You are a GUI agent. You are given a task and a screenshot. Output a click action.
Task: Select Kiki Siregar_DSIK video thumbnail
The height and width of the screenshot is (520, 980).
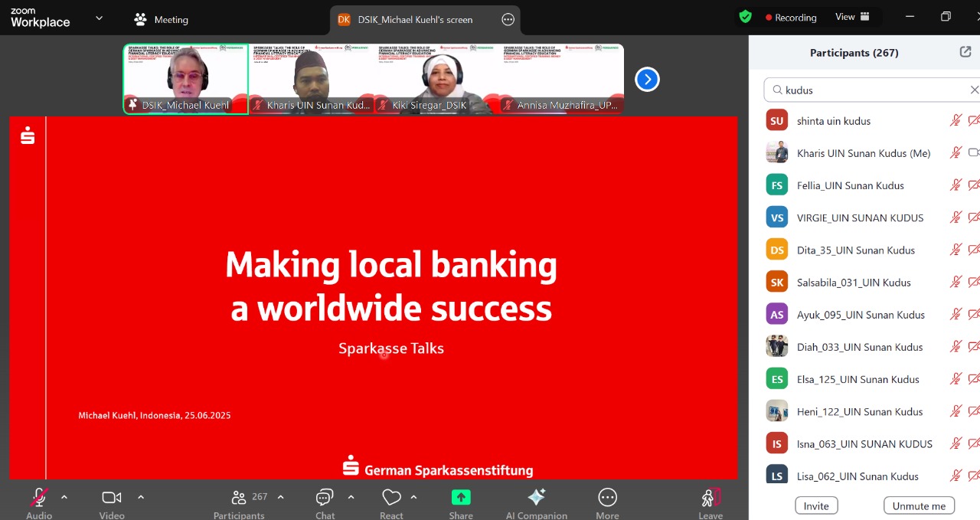[436, 79]
